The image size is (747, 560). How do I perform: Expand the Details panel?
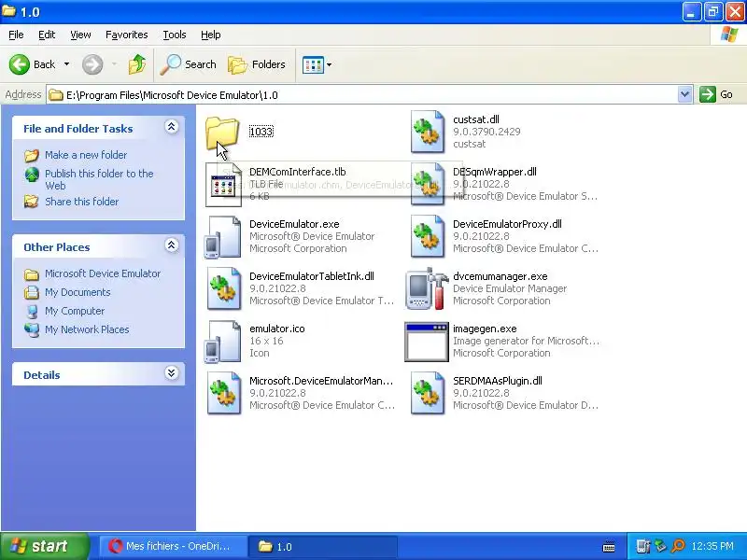pyautogui.click(x=172, y=372)
